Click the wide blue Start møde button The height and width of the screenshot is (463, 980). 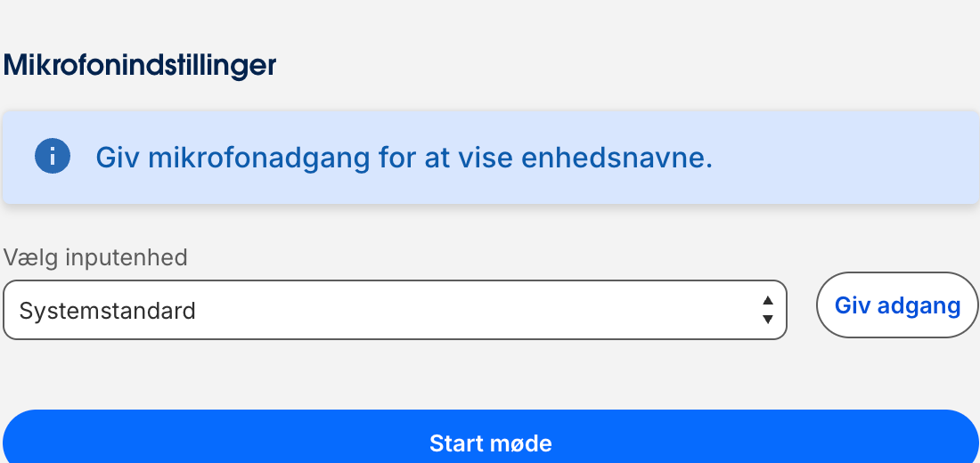click(x=490, y=443)
